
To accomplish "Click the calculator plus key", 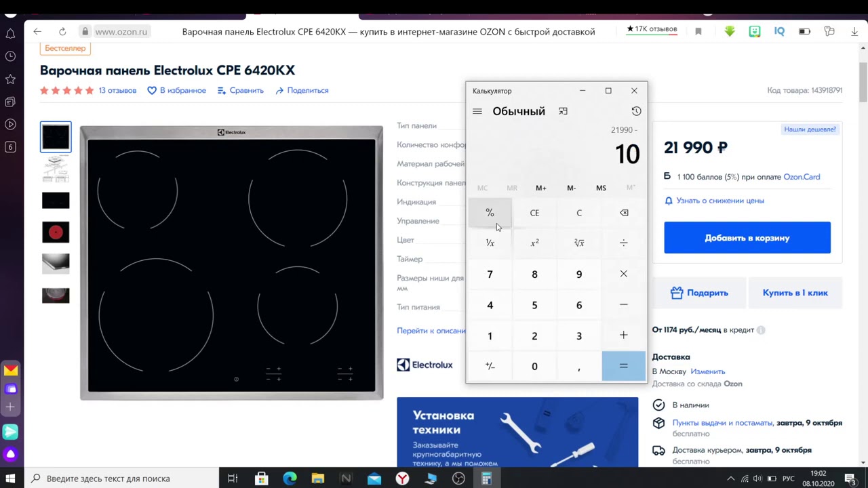I will point(624,335).
